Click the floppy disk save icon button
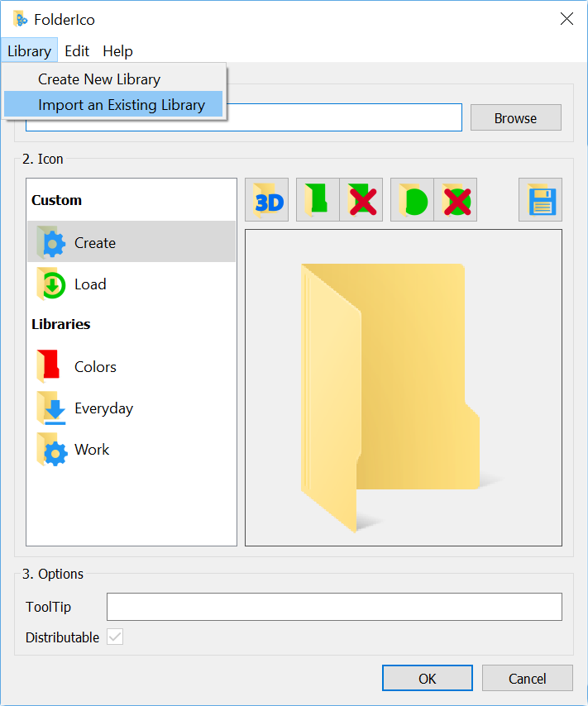The height and width of the screenshot is (706, 588). (x=540, y=200)
